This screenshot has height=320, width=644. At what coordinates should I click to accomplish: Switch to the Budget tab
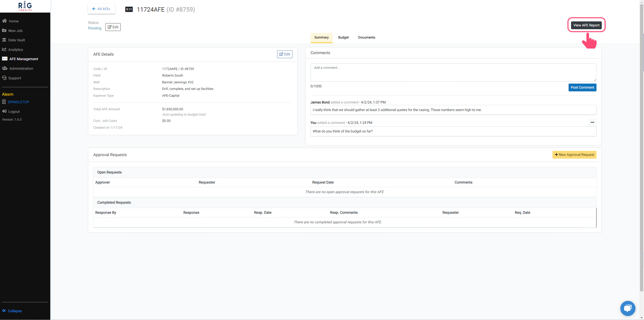(x=343, y=38)
